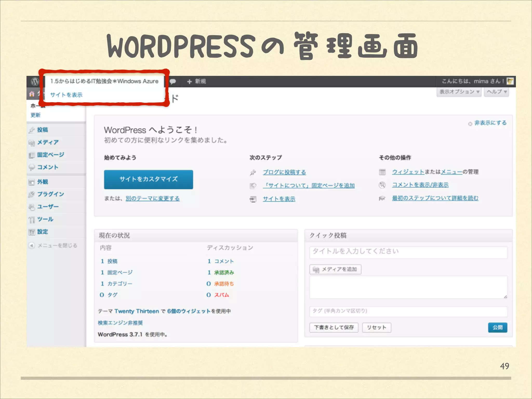Follow the ブログに投稿する link
This screenshot has width=532, height=399.
284,172
